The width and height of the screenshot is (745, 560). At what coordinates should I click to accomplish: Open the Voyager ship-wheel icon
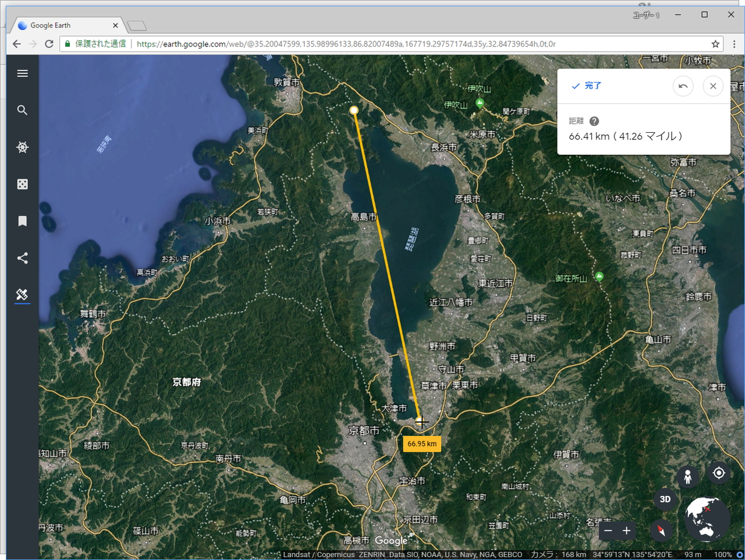(22, 147)
